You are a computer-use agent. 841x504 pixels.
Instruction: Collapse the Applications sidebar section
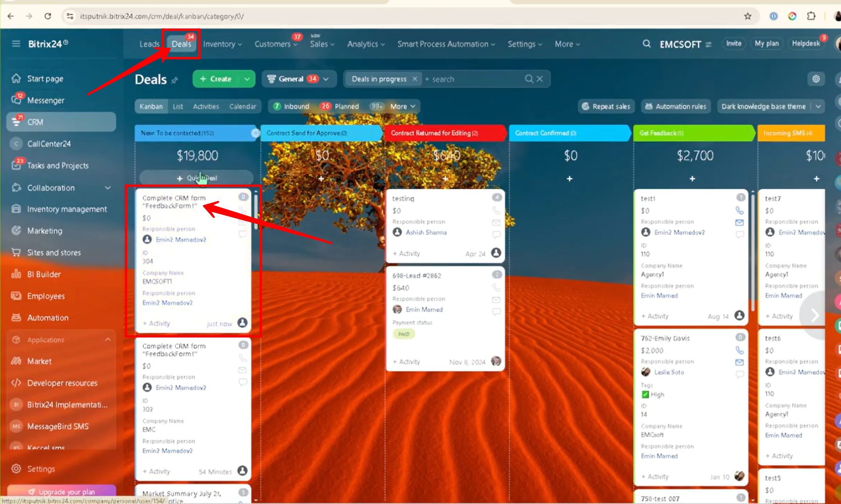(x=108, y=339)
